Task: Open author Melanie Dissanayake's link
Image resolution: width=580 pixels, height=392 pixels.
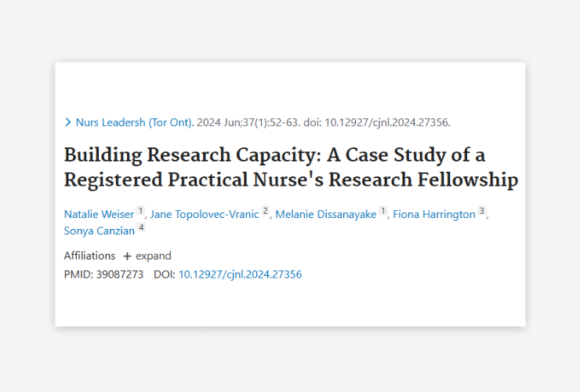Action: coord(326,214)
